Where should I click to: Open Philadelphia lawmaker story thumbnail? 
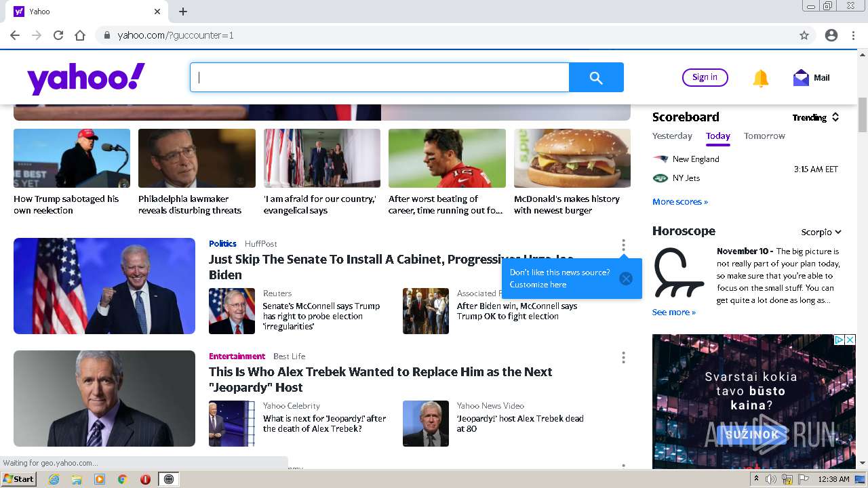coord(197,158)
